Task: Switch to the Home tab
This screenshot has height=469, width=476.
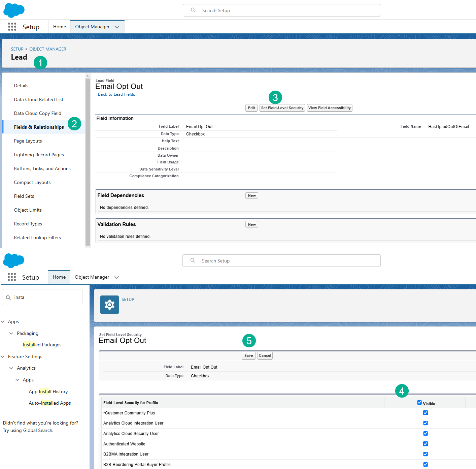Action: tap(59, 277)
